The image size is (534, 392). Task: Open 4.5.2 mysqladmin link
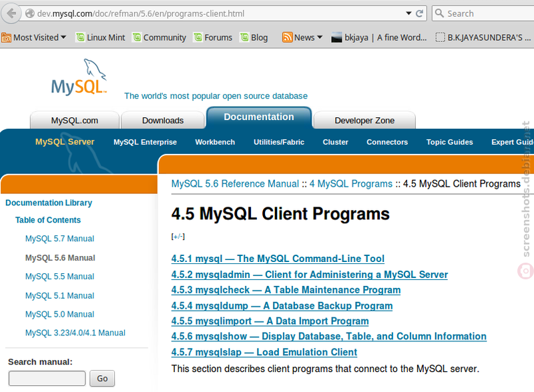coord(310,275)
